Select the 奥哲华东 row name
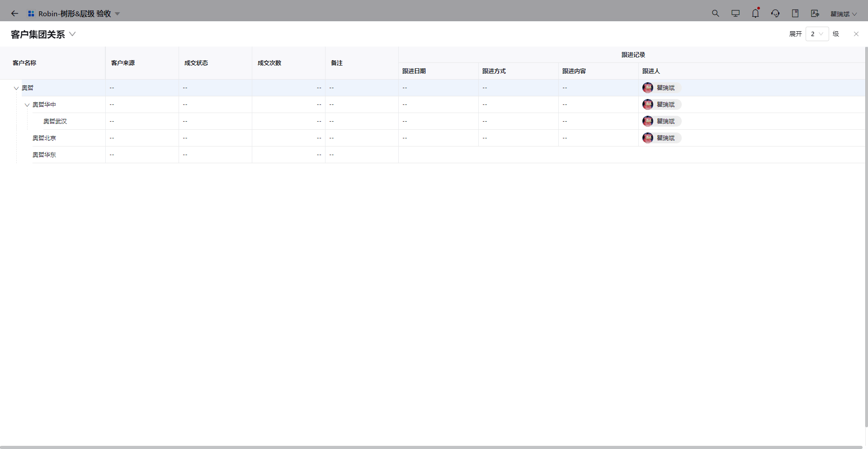The width and height of the screenshot is (868, 449). click(44, 155)
